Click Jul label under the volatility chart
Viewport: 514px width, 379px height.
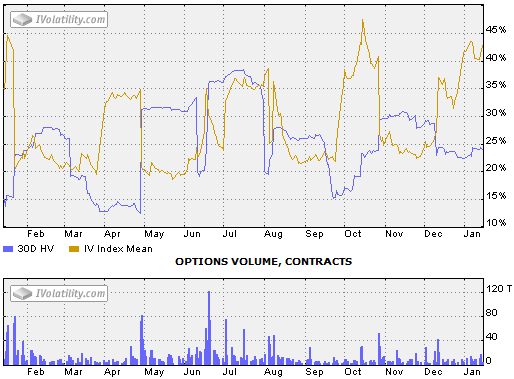(230, 234)
